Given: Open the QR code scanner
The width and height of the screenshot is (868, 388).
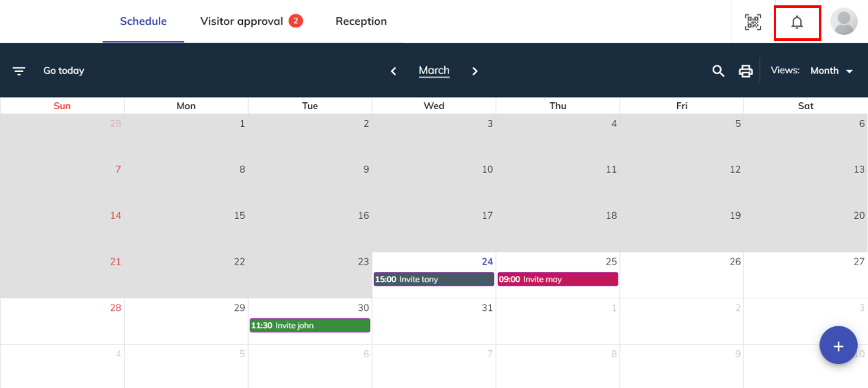Looking at the screenshot, I should point(752,22).
